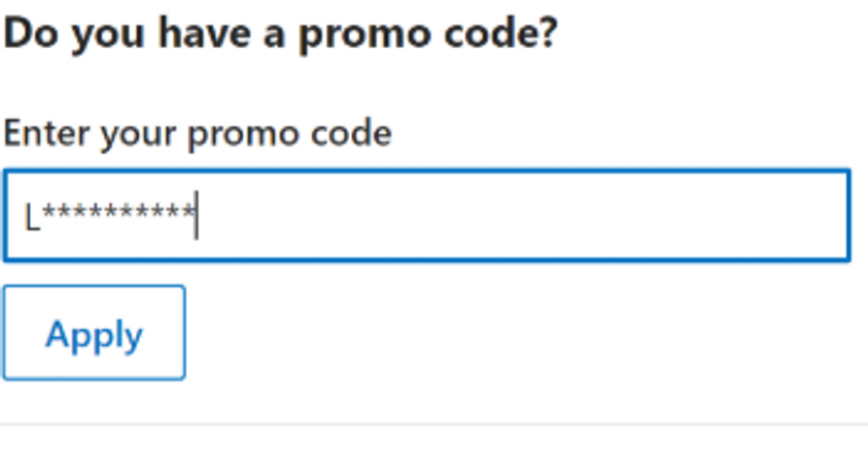Viewport: 868px width, 450px height.
Task: Select the blue-outlined promo text box
Action: 425,216
